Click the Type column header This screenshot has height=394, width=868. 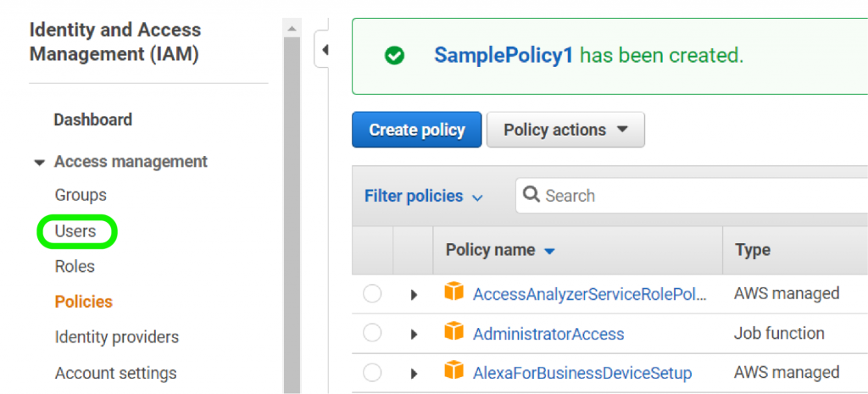click(753, 250)
